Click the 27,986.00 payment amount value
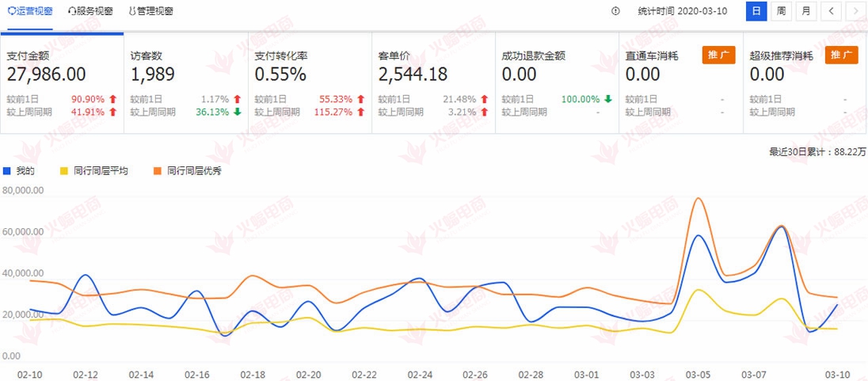The height and width of the screenshot is (381, 868). pyautogui.click(x=47, y=74)
